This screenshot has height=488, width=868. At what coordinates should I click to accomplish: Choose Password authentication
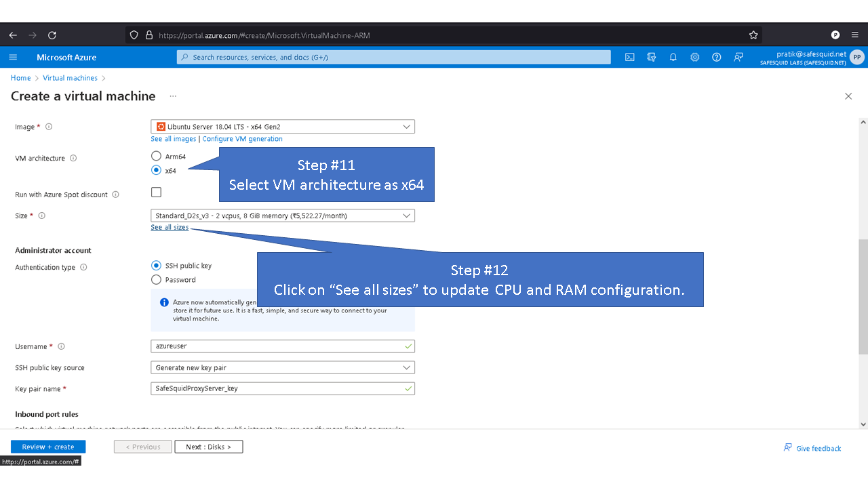pos(157,280)
